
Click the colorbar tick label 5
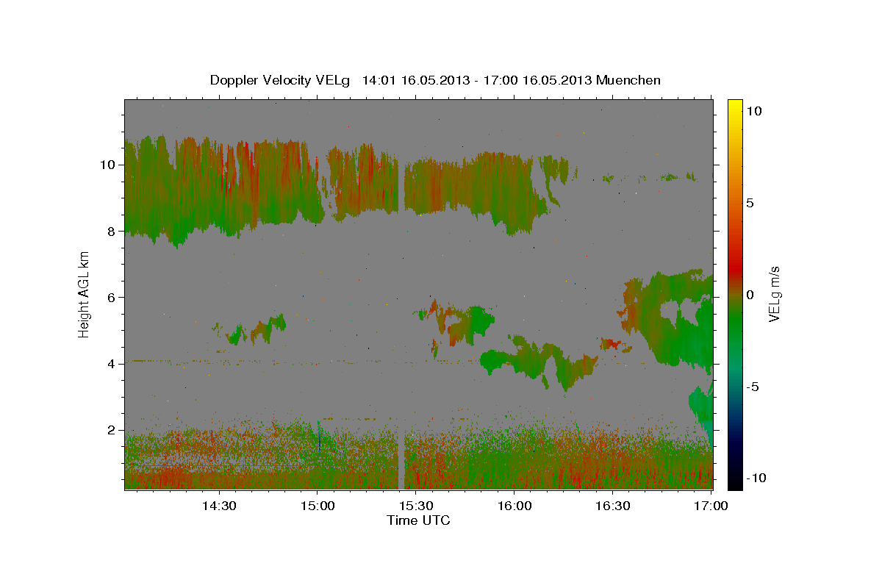748,203
